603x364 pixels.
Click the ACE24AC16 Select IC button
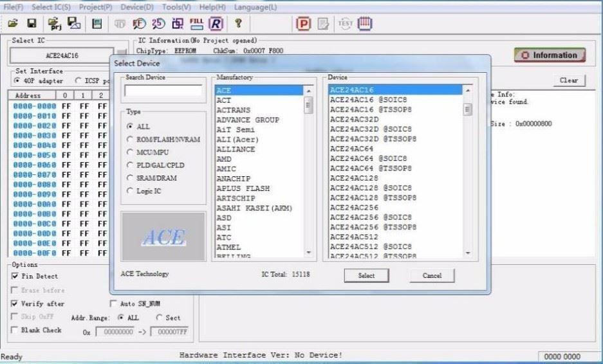62,56
